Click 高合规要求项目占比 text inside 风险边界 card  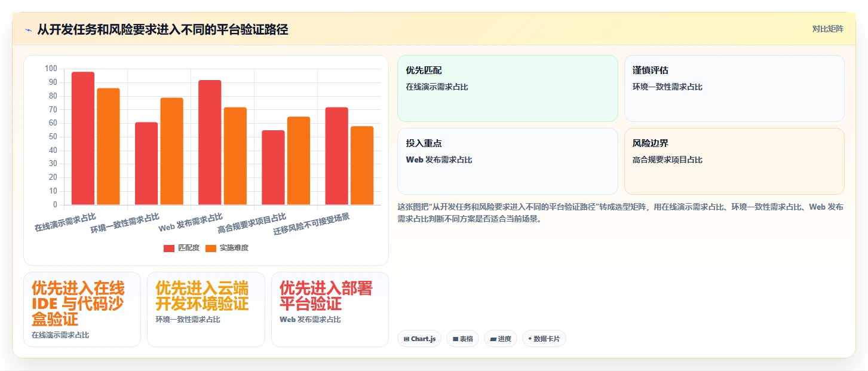click(x=667, y=160)
